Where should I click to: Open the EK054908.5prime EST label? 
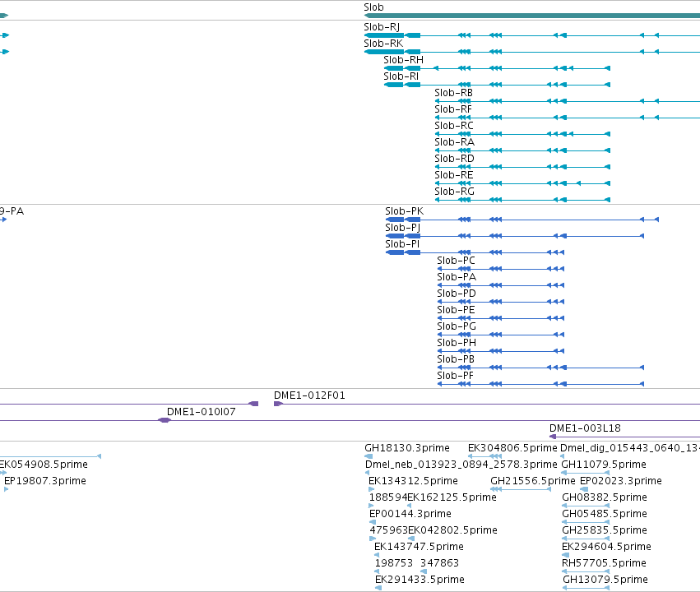[x=44, y=465]
